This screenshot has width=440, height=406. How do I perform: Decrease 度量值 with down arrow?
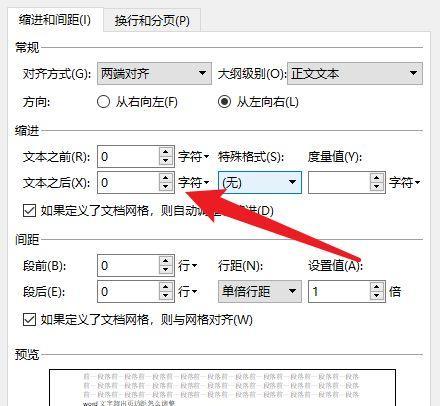pos(377,187)
